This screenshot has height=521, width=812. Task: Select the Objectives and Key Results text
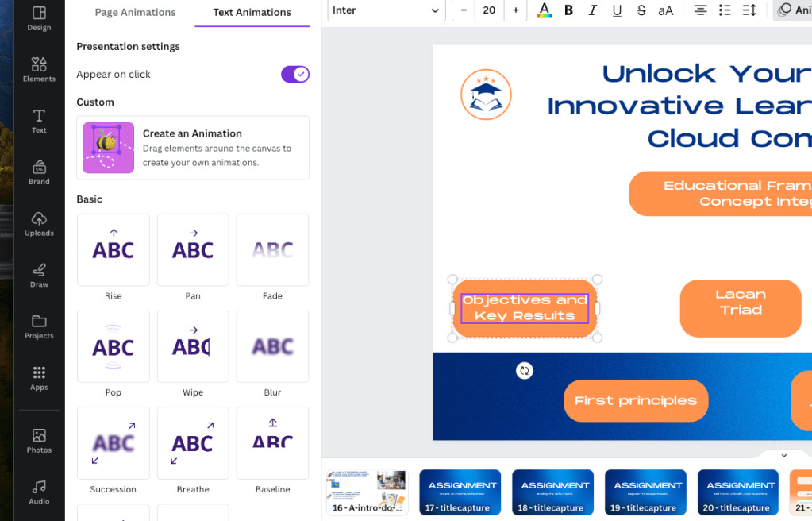coord(525,308)
